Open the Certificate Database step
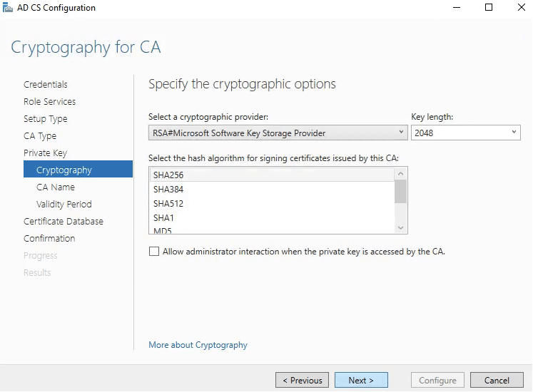 click(x=64, y=222)
